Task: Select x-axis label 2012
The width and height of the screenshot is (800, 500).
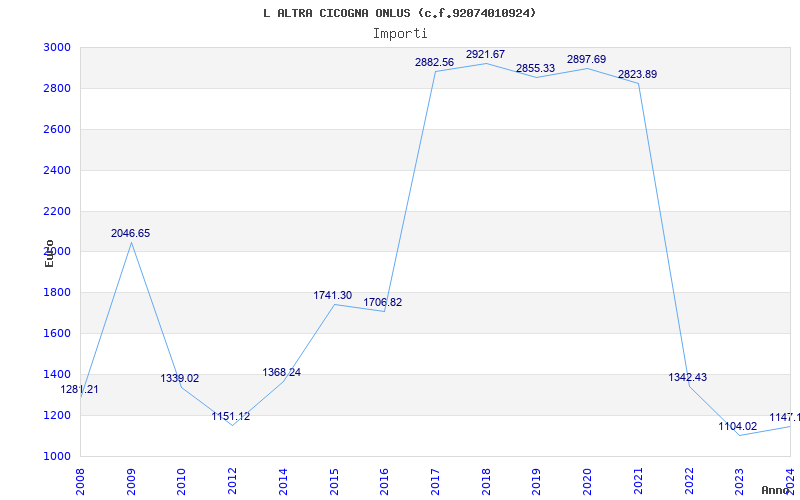Action: [232, 482]
